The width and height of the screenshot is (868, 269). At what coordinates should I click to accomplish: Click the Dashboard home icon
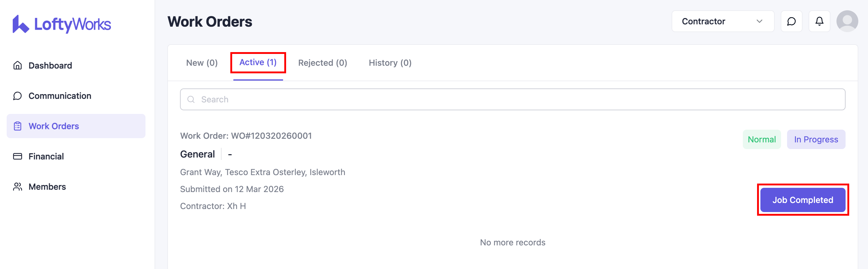(18, 65)
